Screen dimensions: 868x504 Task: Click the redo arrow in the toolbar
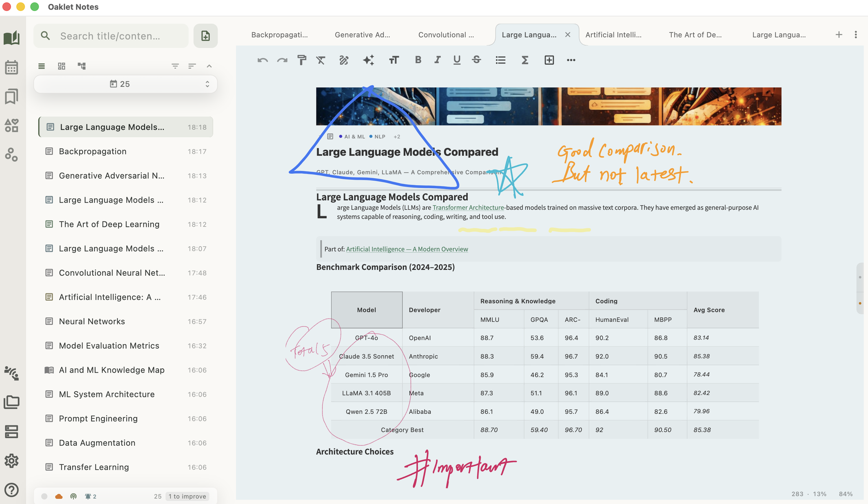coord(282,60)
